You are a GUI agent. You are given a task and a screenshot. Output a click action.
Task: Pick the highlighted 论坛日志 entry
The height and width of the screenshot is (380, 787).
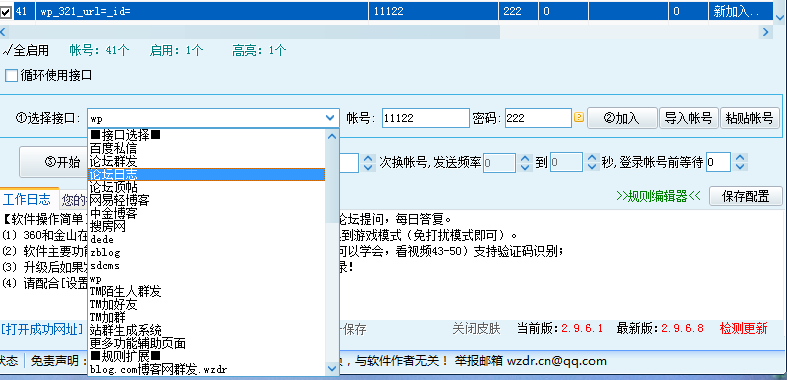(207, 174)
